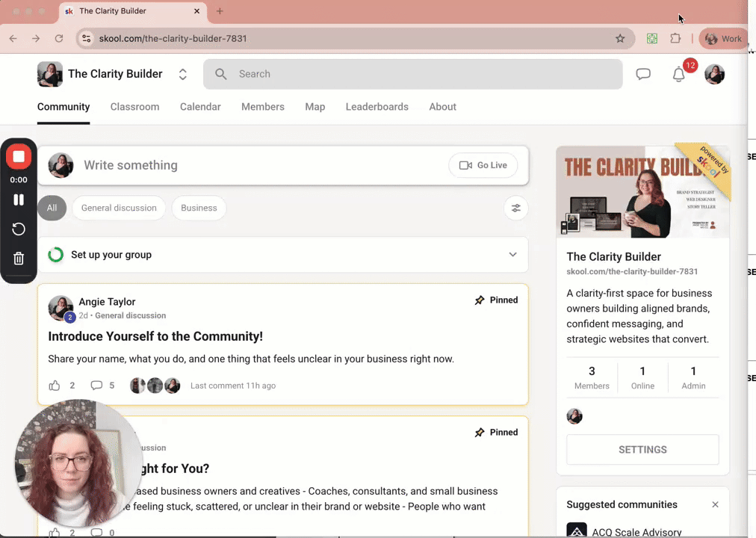Viewport: 756px width, 538px height.
Task: Click the General discussion label on Angie's post
Action: pyautogui.click(x=130, y=316)
